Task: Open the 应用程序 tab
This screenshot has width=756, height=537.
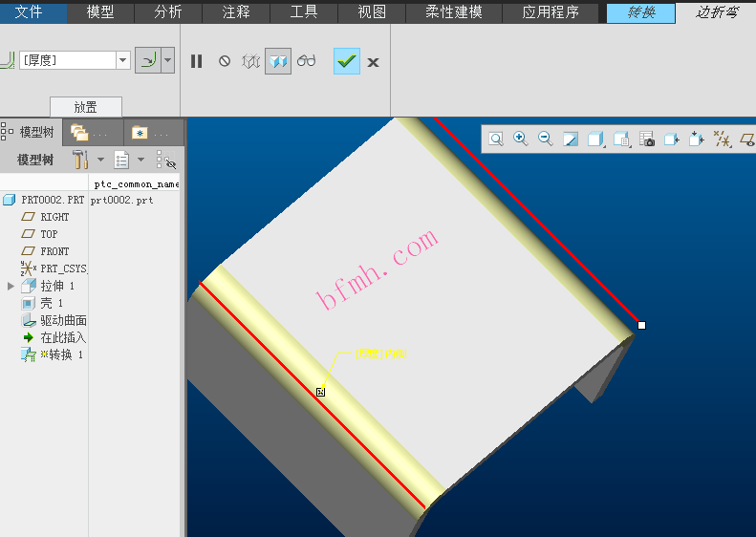Action: pyautogui.click(x=551, y=11)
